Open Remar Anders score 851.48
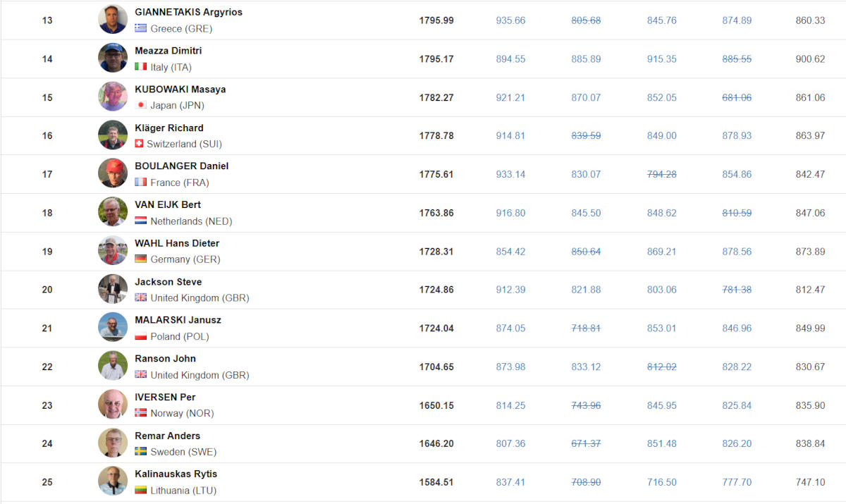 [661, 443]
